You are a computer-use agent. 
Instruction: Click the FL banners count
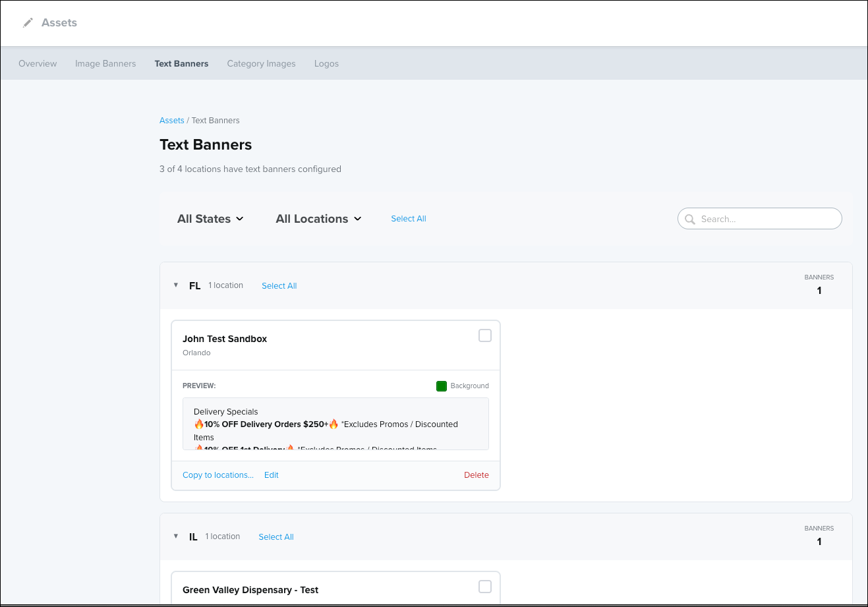point(819,291)
